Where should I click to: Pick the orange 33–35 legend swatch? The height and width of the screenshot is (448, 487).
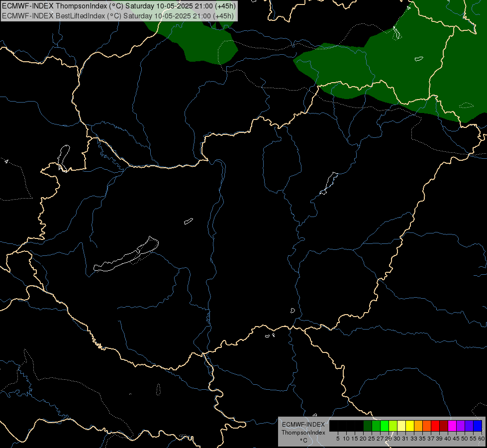418,426
